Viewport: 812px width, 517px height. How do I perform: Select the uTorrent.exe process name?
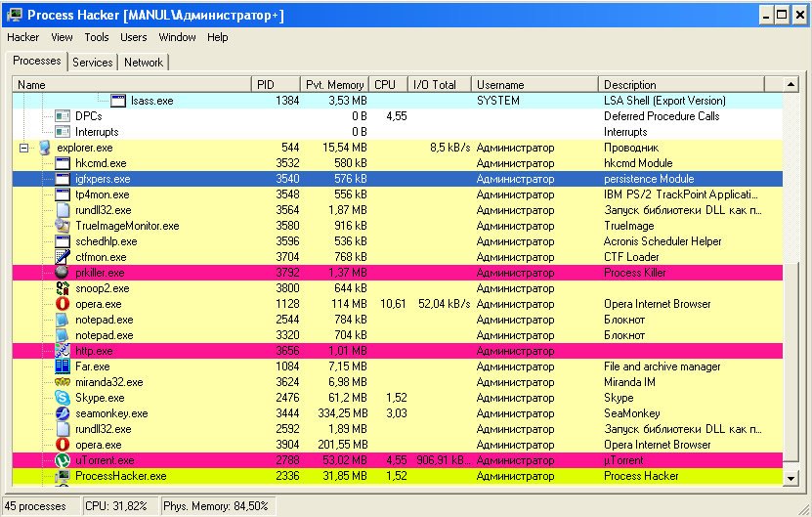point(105,460)
